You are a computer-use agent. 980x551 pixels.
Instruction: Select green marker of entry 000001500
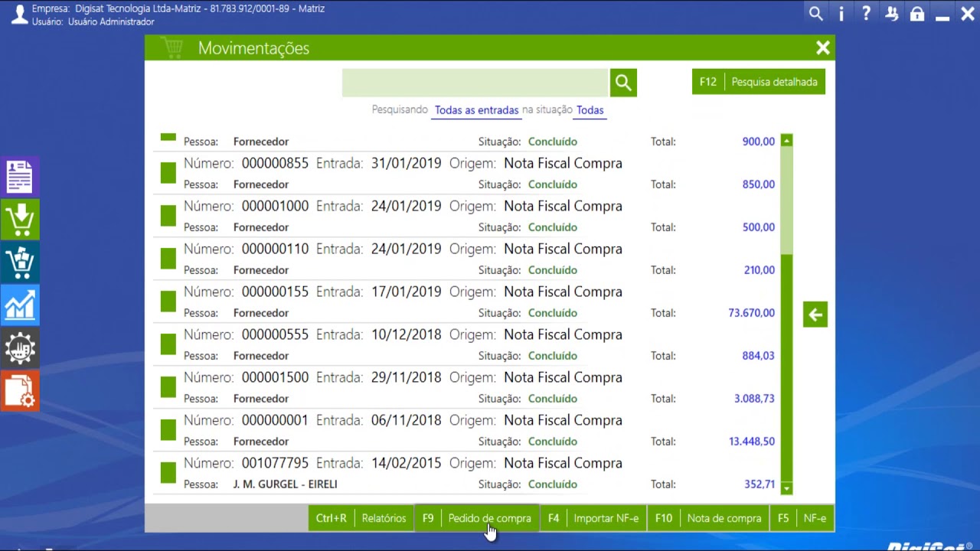[168, 388]
